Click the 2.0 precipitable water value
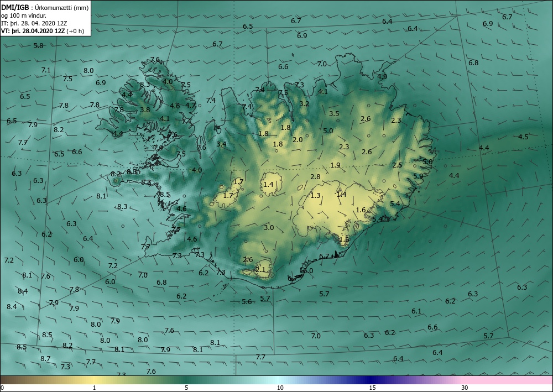This screenshot has width=553, height=392. click(x=298, y=139)
